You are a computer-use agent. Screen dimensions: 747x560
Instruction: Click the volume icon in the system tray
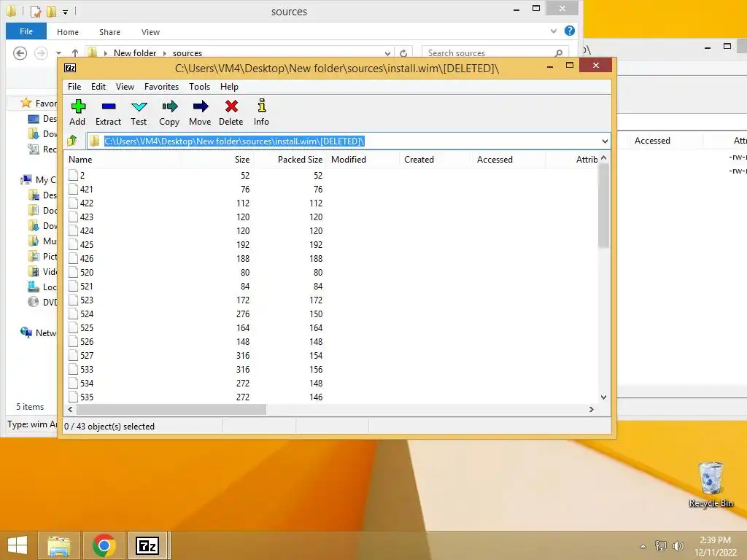tap(678, 546)
